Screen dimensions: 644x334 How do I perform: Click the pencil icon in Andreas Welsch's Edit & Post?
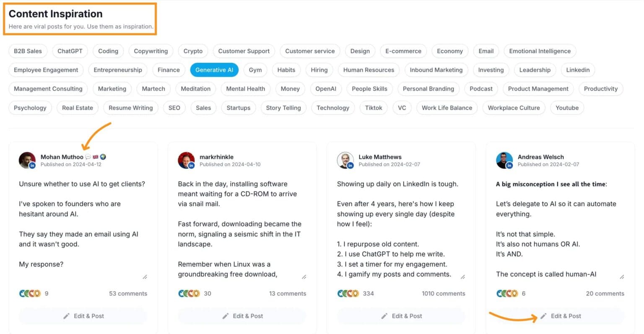click(x=544, y=316)
